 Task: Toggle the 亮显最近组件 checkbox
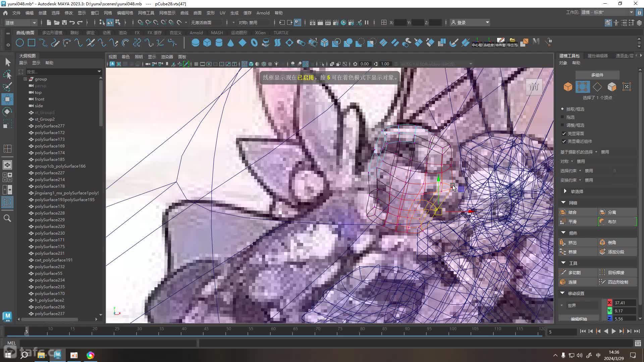point(564,141)
